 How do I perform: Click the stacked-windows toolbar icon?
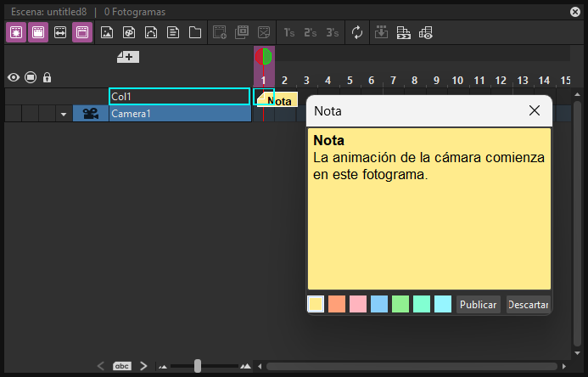[x=242, y=32]
